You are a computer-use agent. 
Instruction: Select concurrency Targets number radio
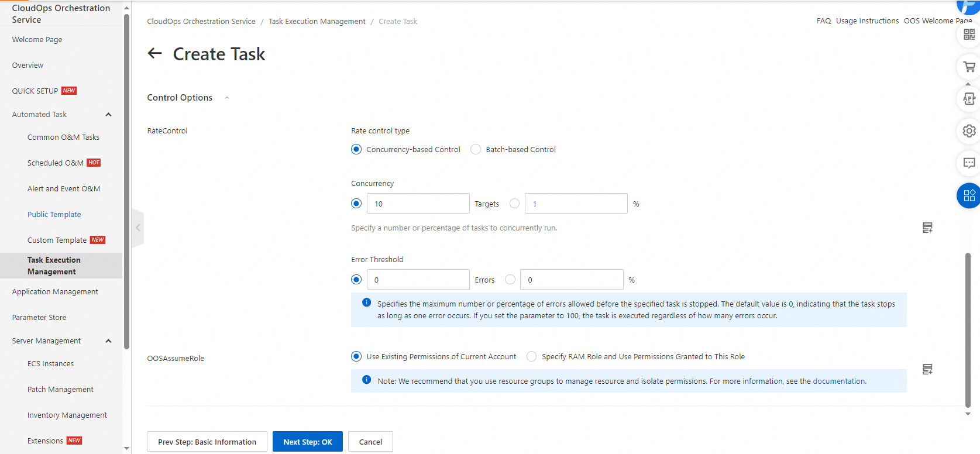point(356,204)
